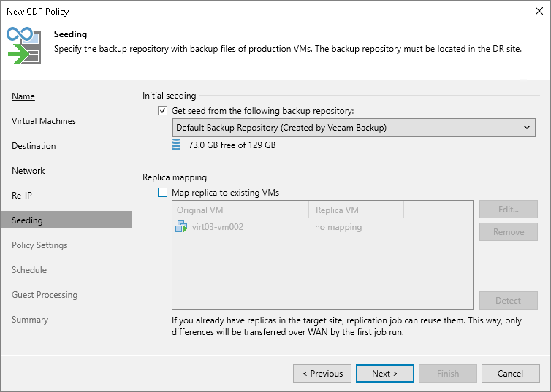Click the Finish button

click(x=448, y=374)
